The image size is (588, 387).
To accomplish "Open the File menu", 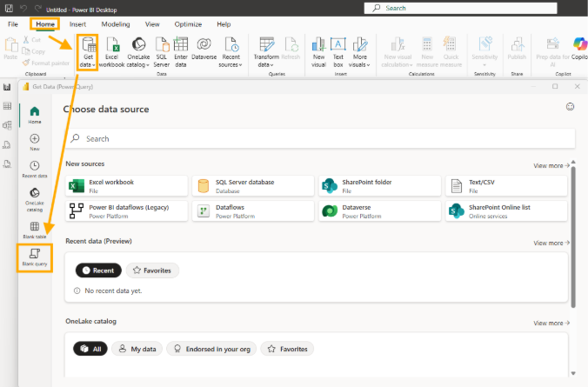I will (13, 24).
